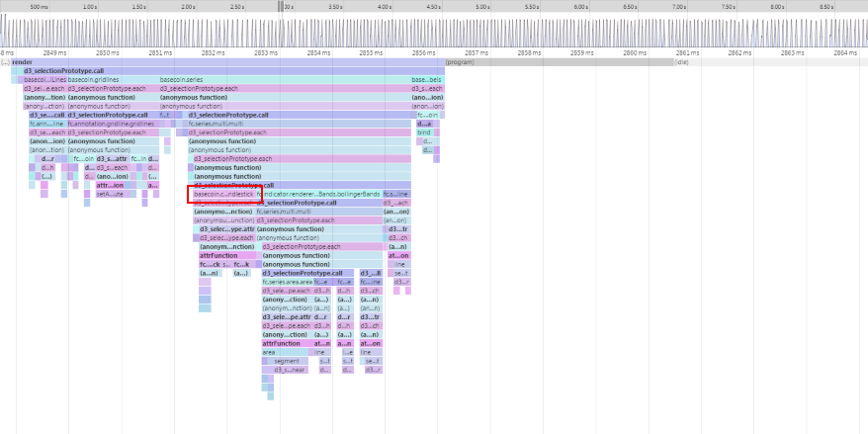Click the bollingerBands indicator renderer frame

pos(320,194)
